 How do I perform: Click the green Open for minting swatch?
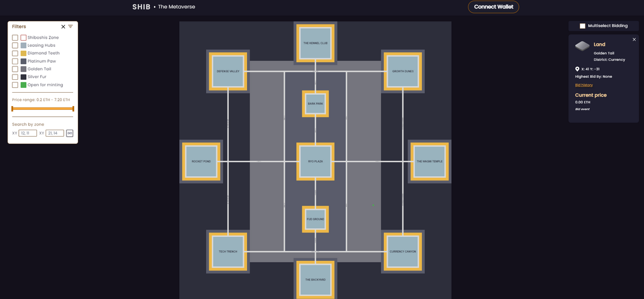[23, 85]
